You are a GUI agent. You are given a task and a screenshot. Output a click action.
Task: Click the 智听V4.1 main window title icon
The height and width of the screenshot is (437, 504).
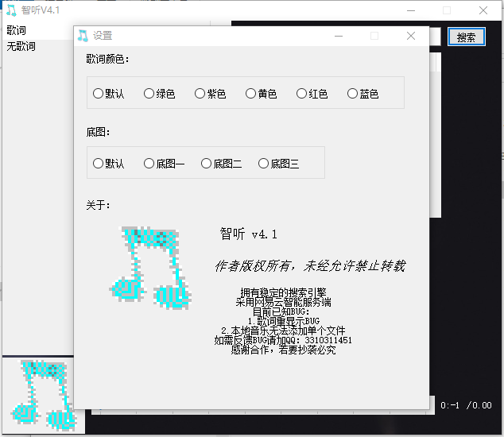11,10
